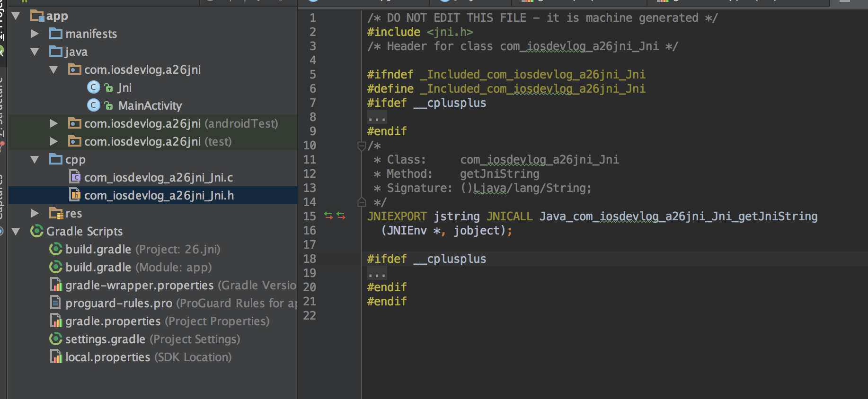Open settings.gradle (Project Settings)
Viewport: 868px width, 399px height.
tap(153, 339)
